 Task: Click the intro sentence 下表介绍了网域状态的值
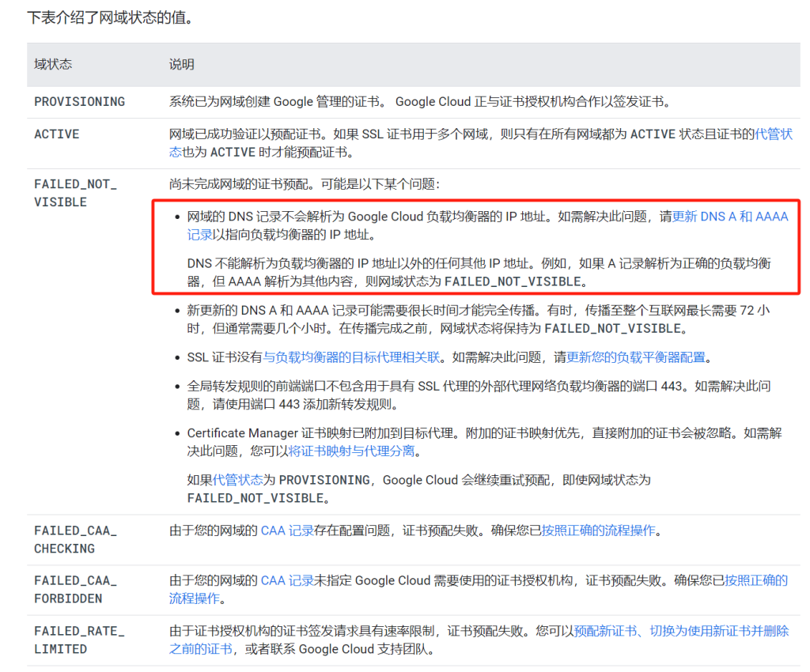click(x=110, y=17)
